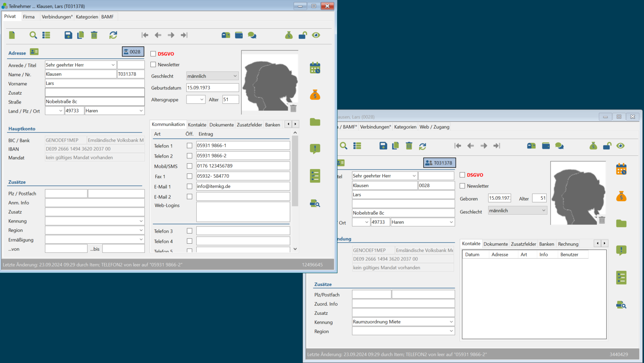This screenshot has width=644, height=363.
Task: Open green folder sidebar icon in Teilnehmer window
Action: coord(315,122)
